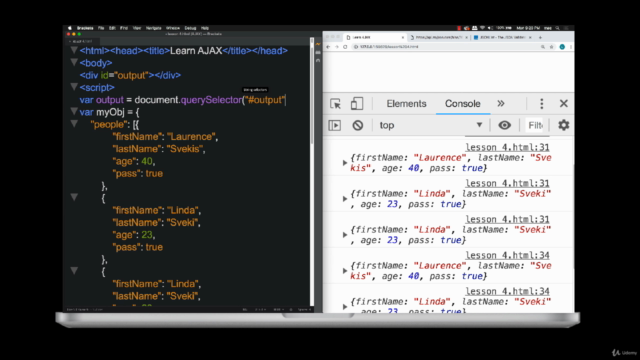640x360 pixels.
Task: Click the age value 40 in the editor
Action: (x=147, y=161)
